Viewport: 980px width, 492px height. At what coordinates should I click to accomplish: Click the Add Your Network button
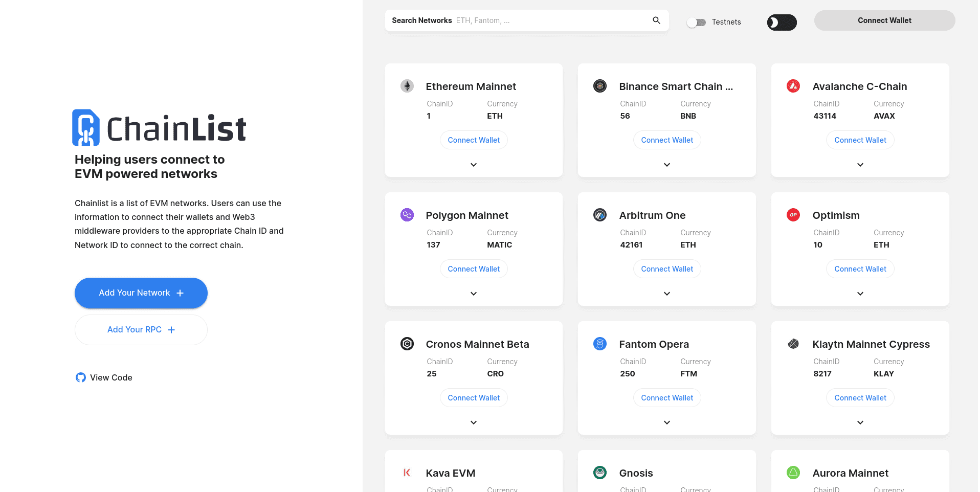click(x=141, y=293)
